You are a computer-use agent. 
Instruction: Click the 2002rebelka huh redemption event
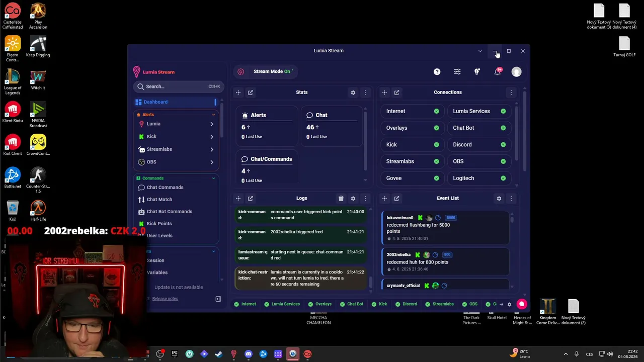point(444,261)
